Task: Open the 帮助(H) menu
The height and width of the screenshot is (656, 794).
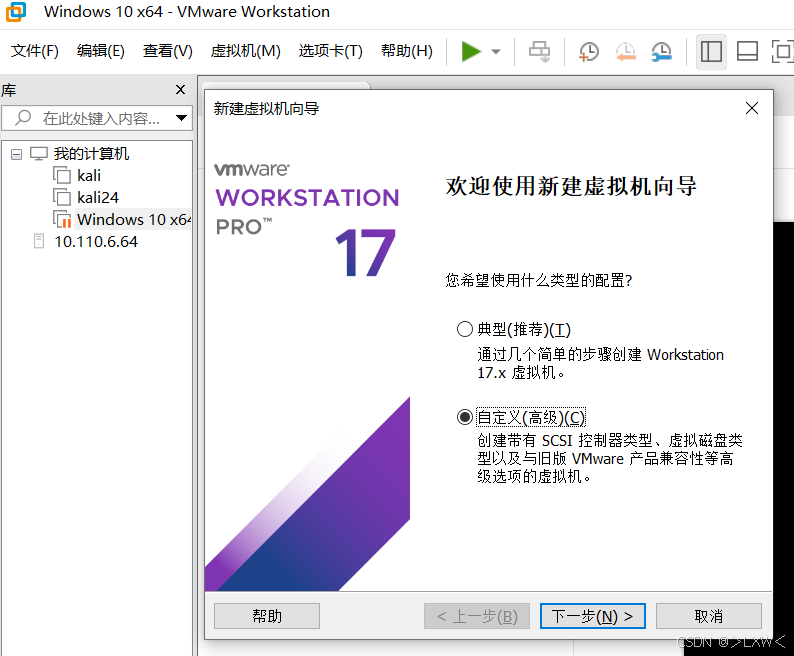Action: (407, 51)
